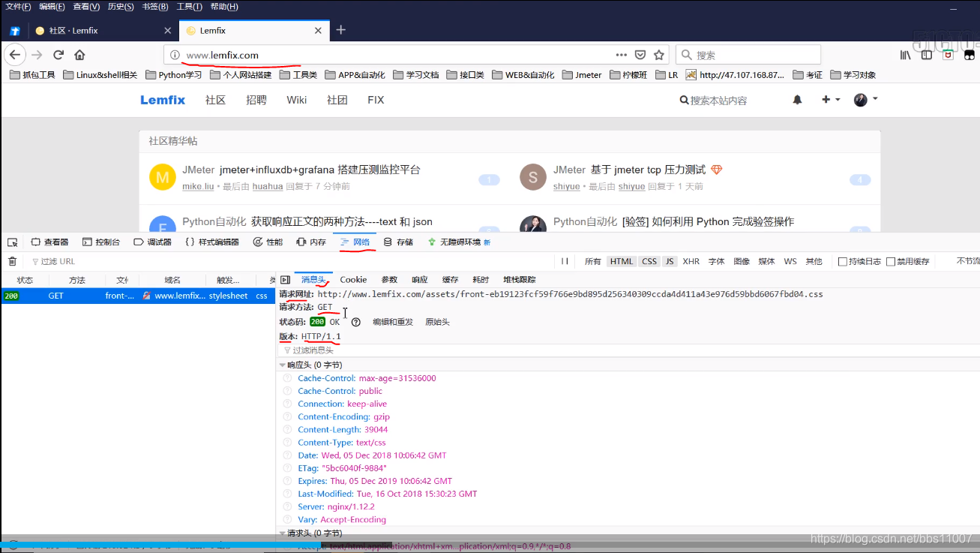The height and width of the screenshot is (553, 980).
Task: Open the Lemfix logo link
Action: tap(163, 100)
